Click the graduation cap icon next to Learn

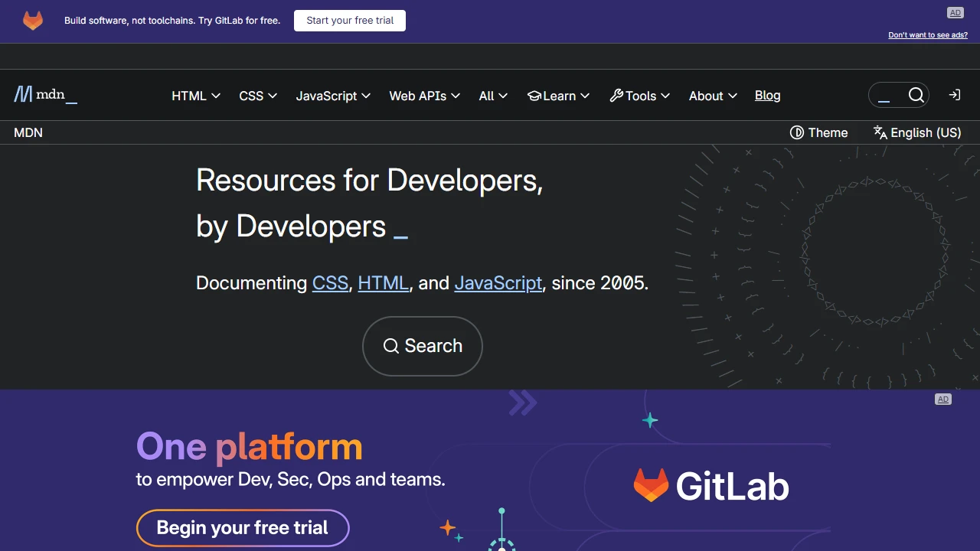534,96
